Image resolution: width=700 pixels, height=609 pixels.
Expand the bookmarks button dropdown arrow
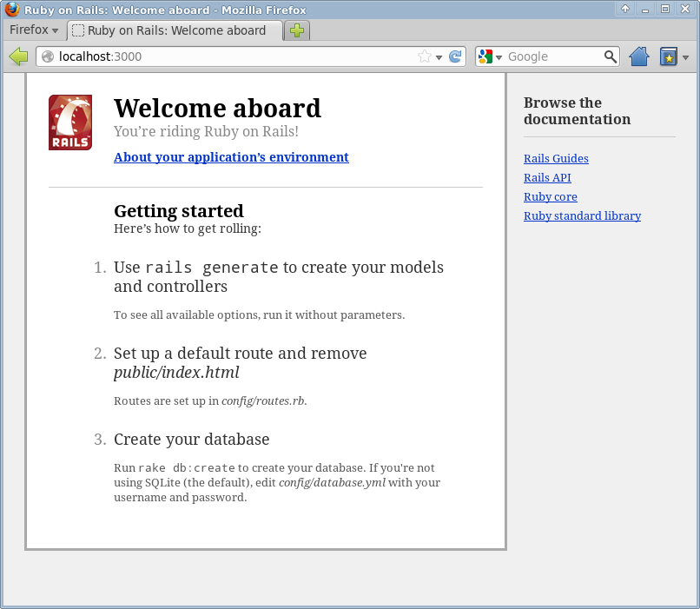(x=685, y=57)
